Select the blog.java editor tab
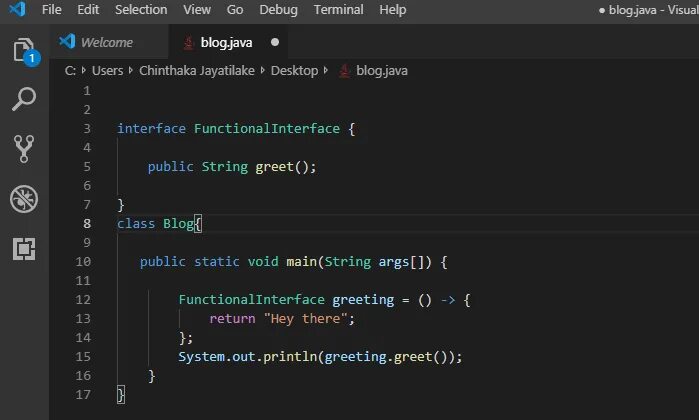The height and width of the screenshot is (420, 699). pos(228,42)
